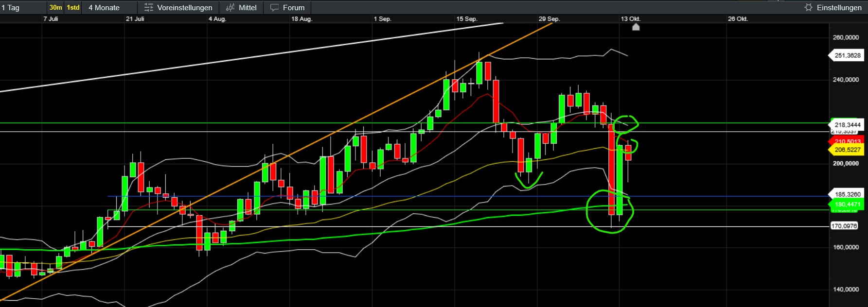Switch to the 1std interval
Image resolution: width=868 pixels, height=307 pixels.
[73, 7]
